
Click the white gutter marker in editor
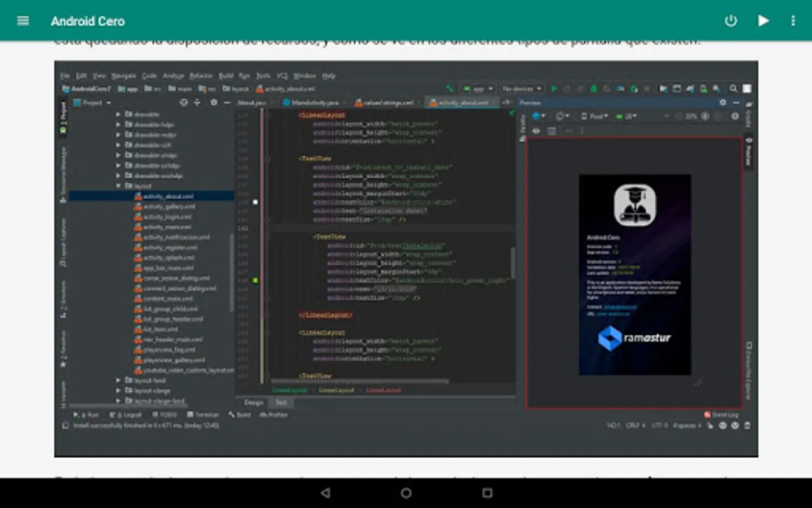coord(255,202)
